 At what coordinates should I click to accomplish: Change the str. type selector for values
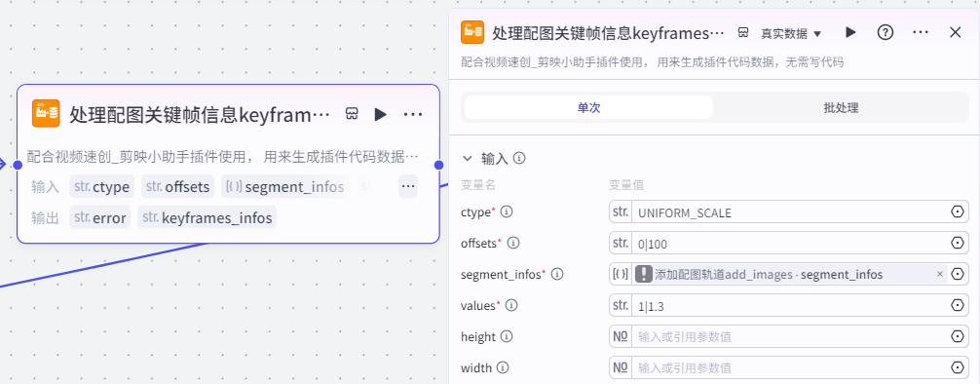pos(621,305)
